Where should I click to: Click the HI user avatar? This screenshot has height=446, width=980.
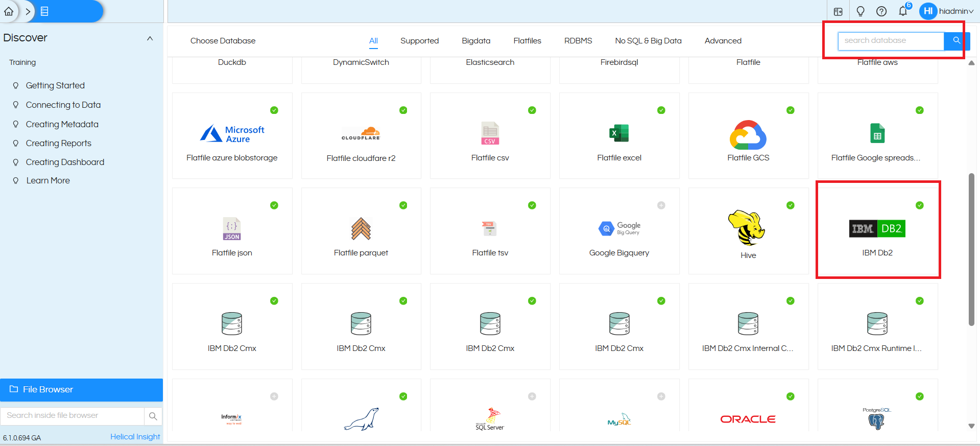point(928,11)
